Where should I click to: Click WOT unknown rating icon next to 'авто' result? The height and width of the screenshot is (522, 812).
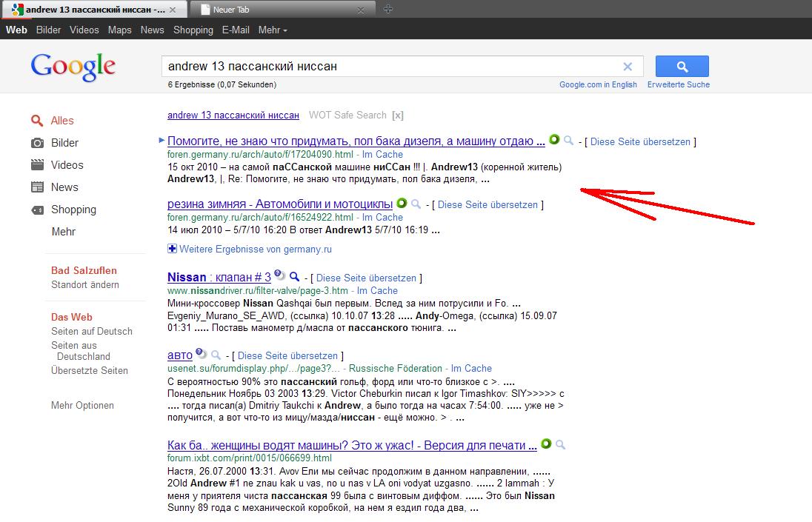[201, 353]
